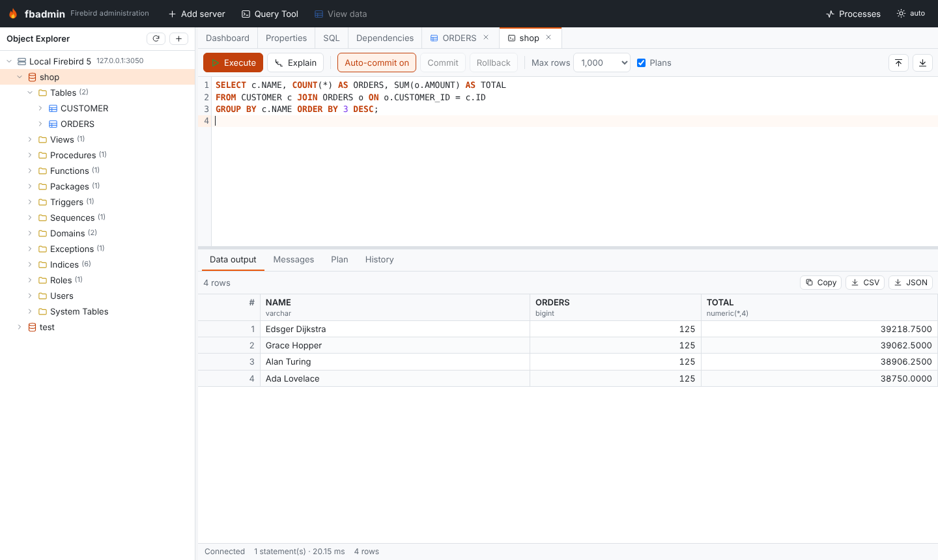
Task: Select the Edsger Dijkstra cell
Action: 395,329
